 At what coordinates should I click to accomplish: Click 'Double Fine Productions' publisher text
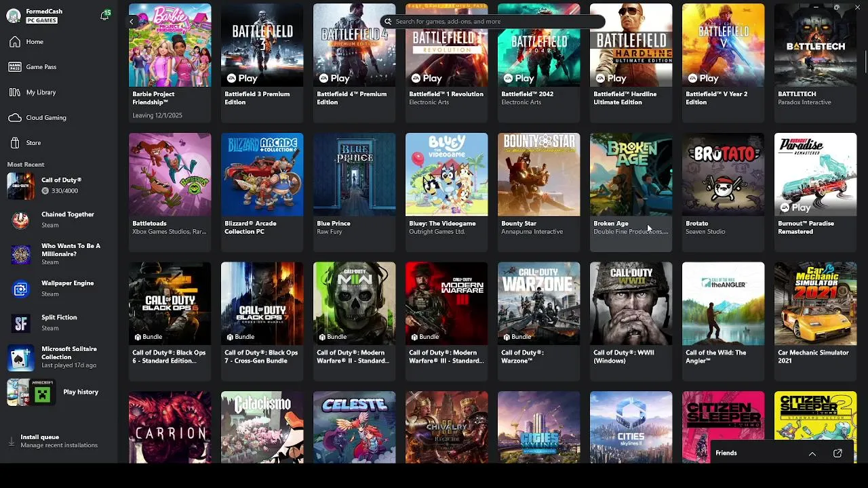631,232
